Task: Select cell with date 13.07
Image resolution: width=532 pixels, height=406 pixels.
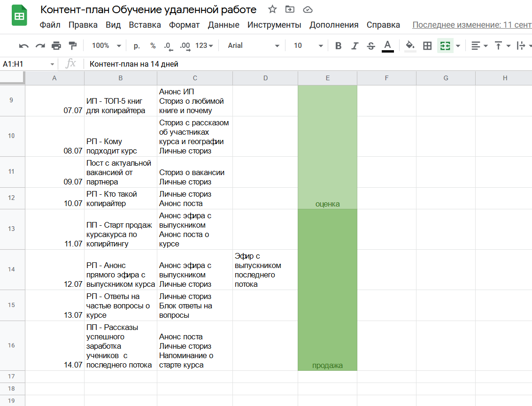Action: (54, 305)
